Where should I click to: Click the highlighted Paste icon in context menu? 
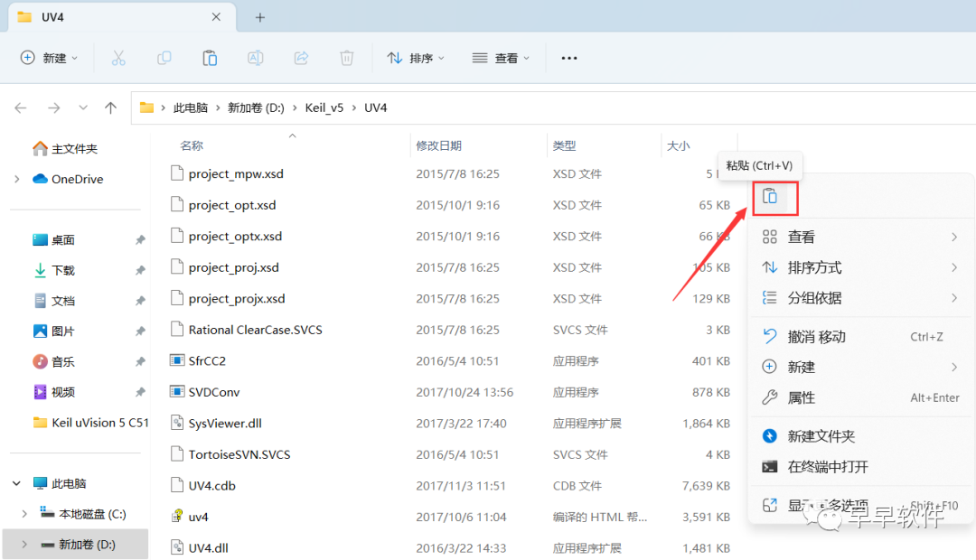[x=774, y=195]
